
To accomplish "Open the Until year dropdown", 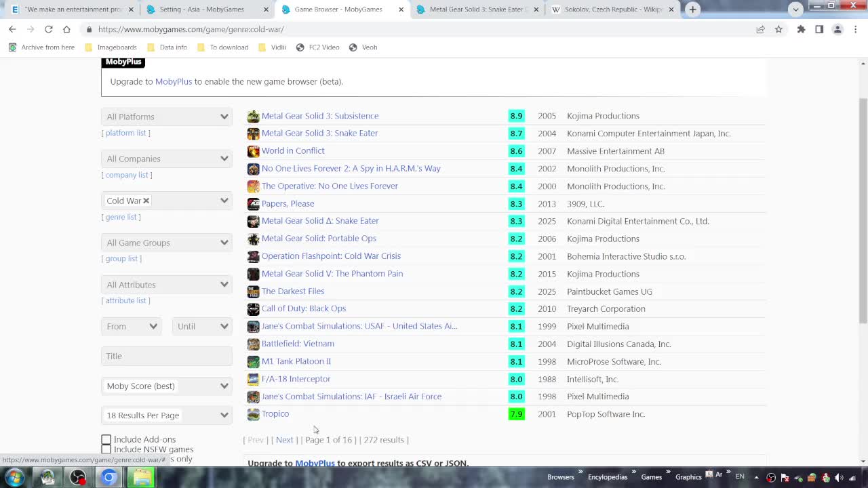I will point(202,327).
